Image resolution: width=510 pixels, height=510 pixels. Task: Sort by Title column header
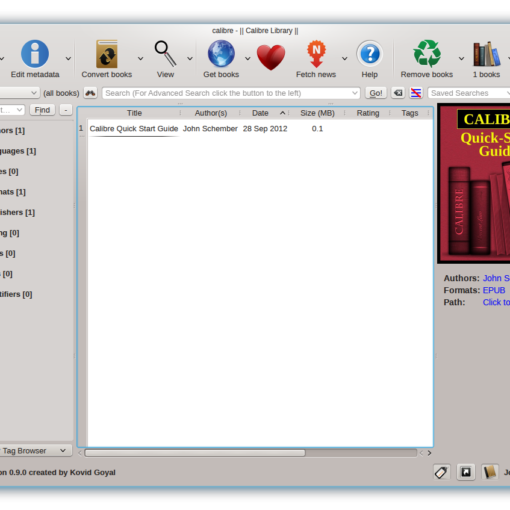point(134,113)
